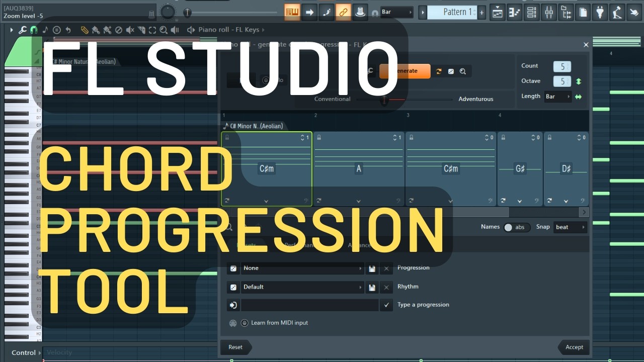This screenshot has height=362, width=644.
Task: Expand the first C♯m chord options chevron
Action: [267, 201]
